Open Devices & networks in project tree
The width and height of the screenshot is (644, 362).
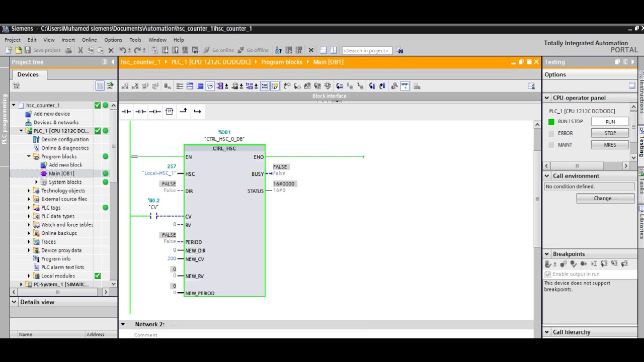tap(56, 122)
